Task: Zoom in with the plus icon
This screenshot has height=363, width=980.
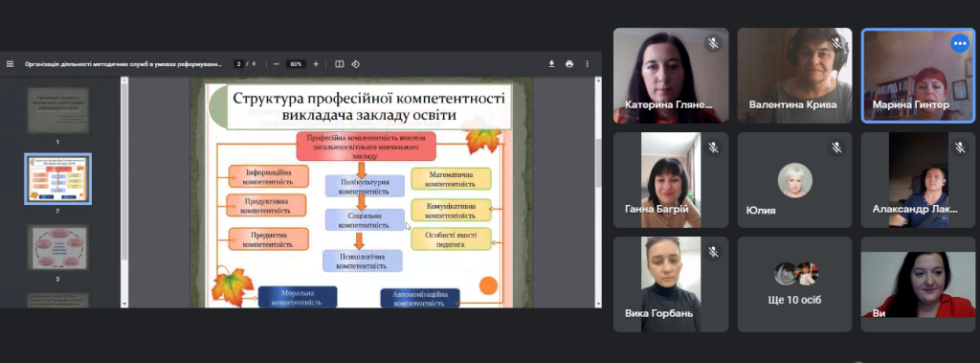Action: pyautogui.click(x=316, y=64)
